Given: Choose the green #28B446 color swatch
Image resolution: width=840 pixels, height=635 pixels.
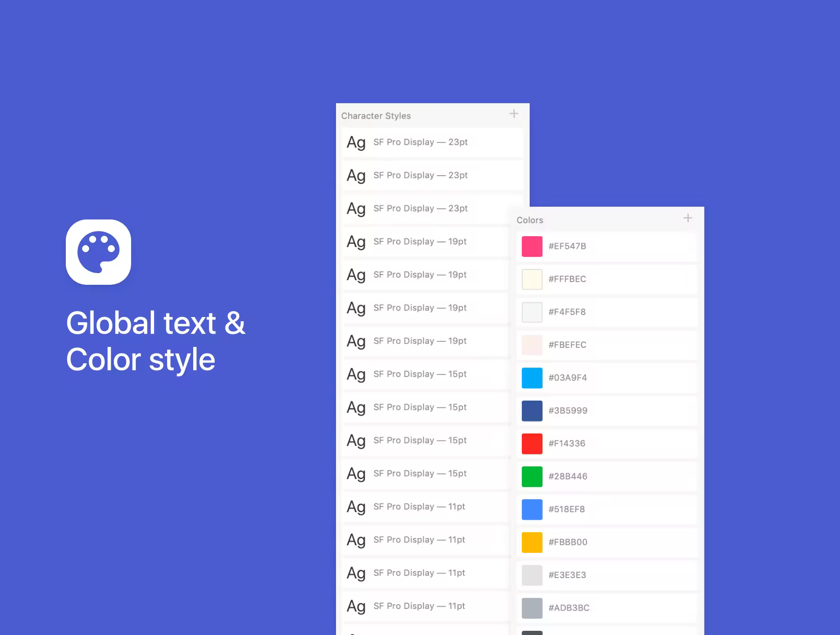Looking at the screenshot, I should (532, 477).
